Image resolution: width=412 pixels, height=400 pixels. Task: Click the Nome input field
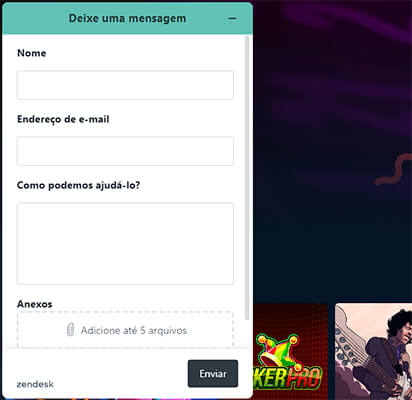click(125, 85)
